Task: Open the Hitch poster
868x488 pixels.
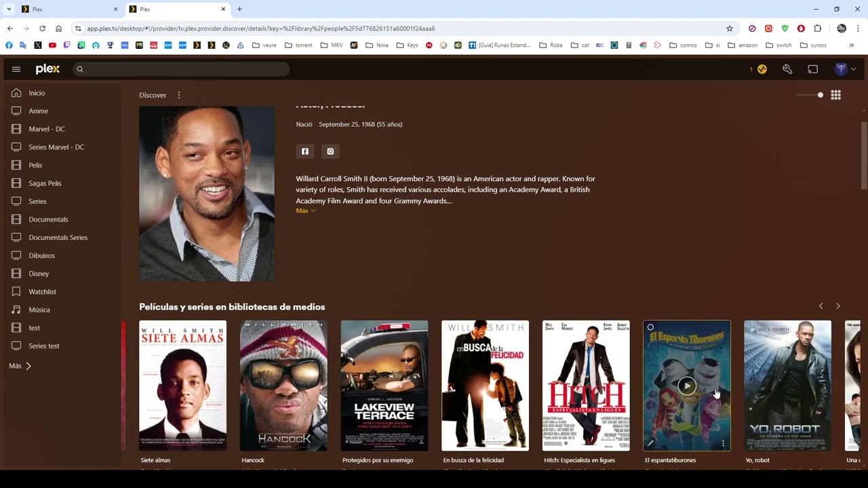Action: click(x=586, y=386)
